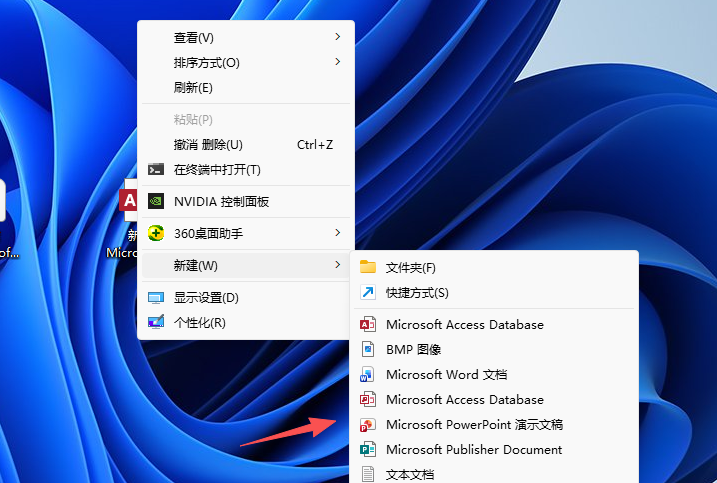
Task: Create a new 文本文档
Action: [x=494, y=474]
